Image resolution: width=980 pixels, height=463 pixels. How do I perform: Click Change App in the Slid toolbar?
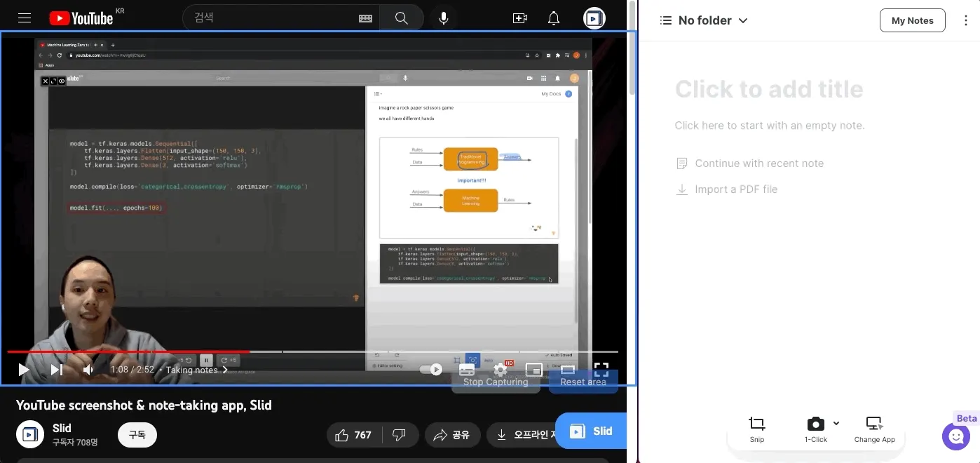(x=874, y=429)
